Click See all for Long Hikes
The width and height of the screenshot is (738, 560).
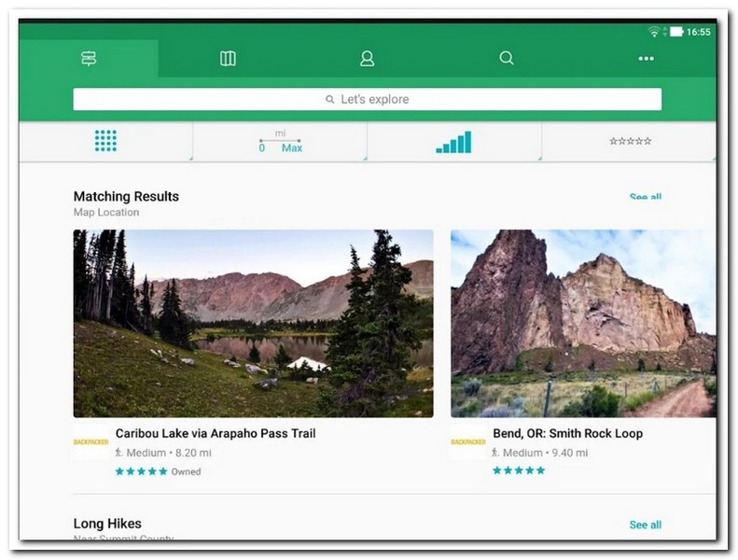645,525
